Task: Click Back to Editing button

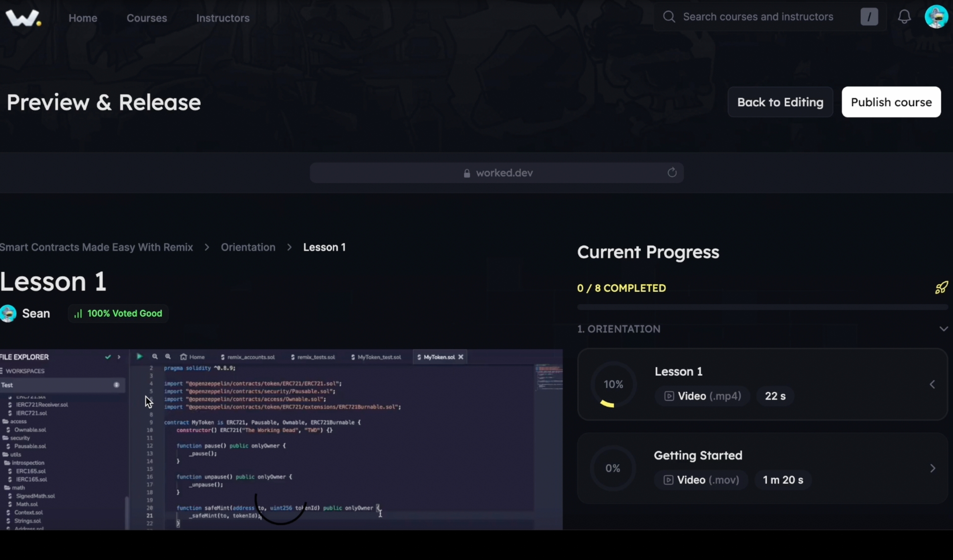Action: tap(780, 102)
